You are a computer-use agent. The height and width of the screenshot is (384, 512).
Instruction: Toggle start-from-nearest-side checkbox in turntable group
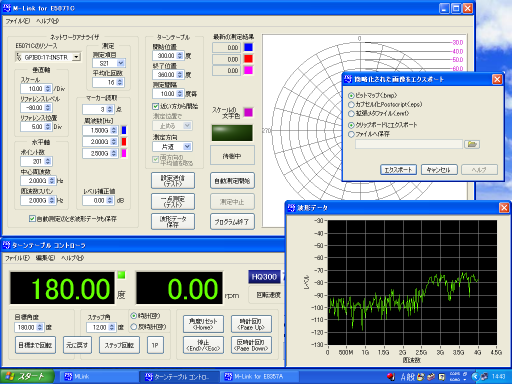coord(155,106)
